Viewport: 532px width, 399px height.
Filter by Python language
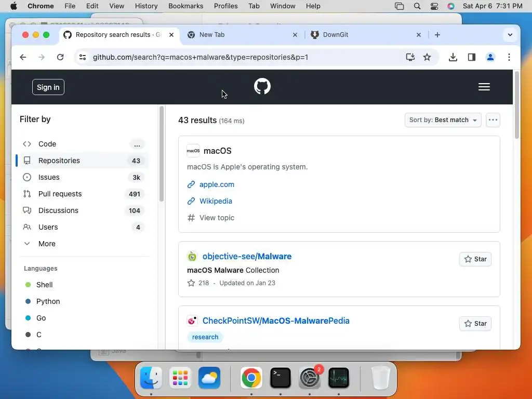pos(43,301)
